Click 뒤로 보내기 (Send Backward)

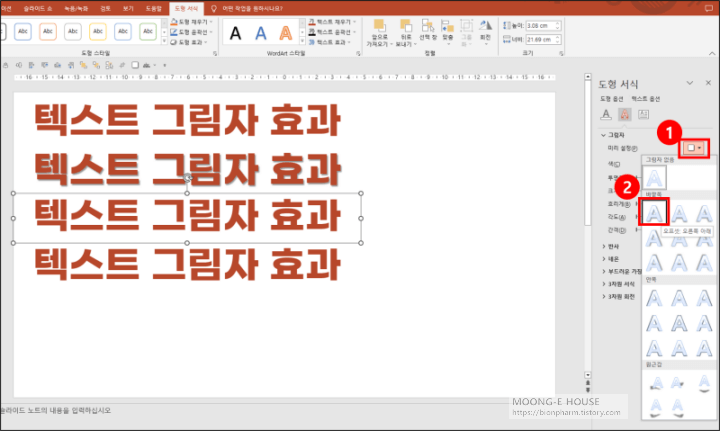point(405,33)
